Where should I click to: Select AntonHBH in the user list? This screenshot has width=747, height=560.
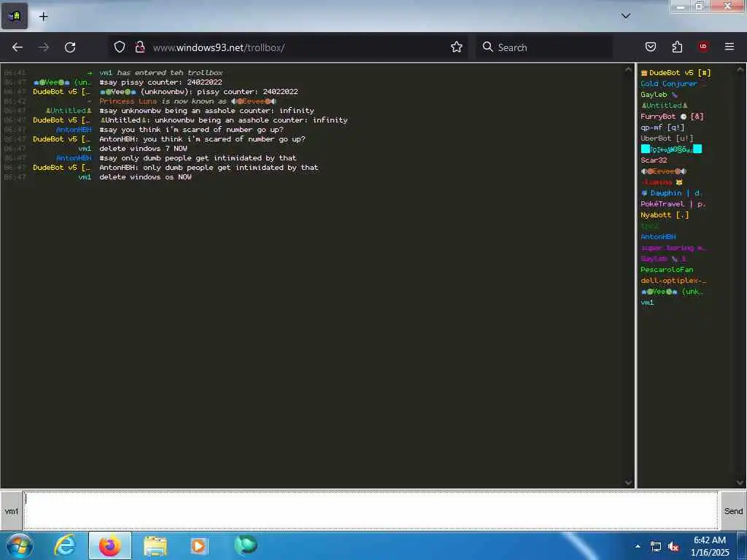click(658, 237)
